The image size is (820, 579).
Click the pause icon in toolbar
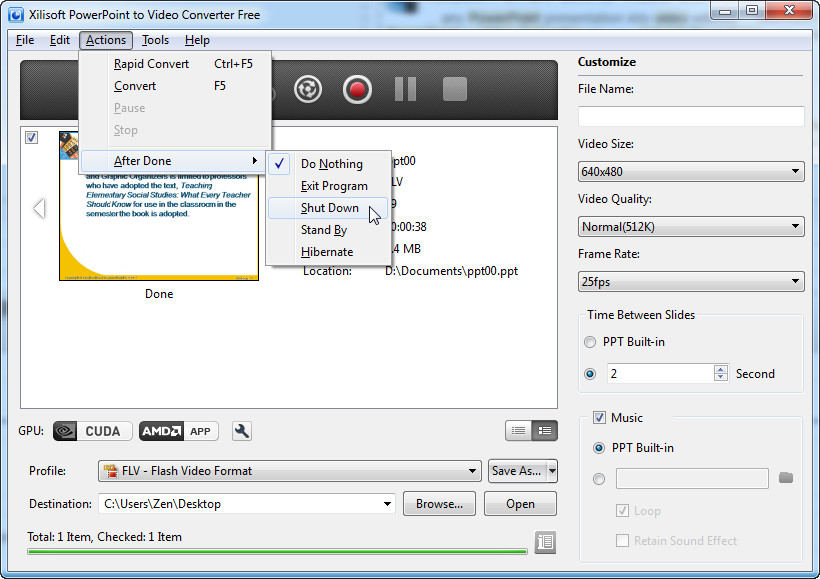pos(405,89)
